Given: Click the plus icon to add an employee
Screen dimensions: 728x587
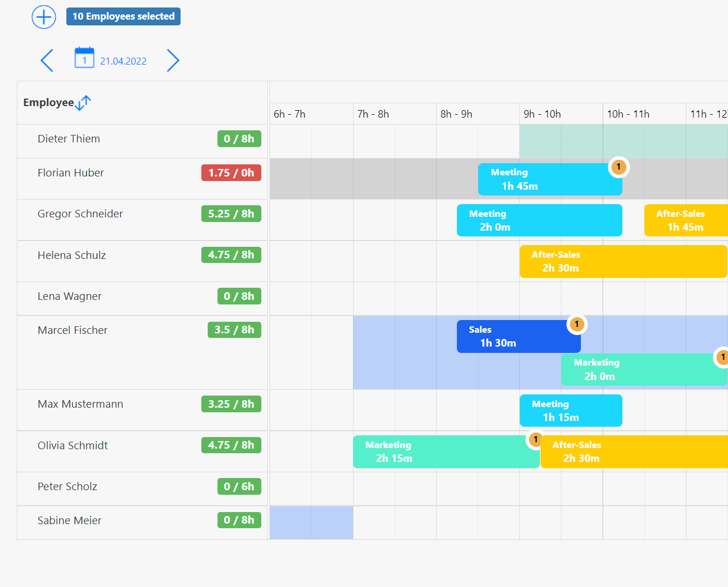Looking at the screenshot, I should (x=43, y=17).
